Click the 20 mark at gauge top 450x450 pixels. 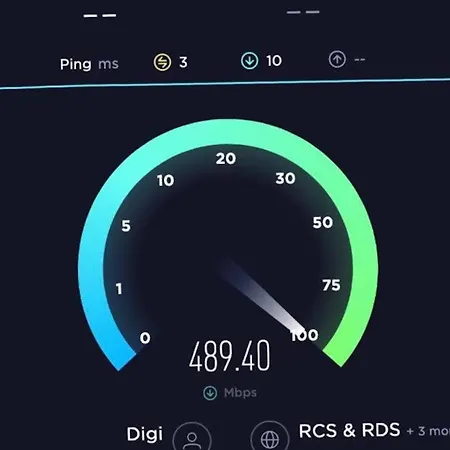click(226, 158)
